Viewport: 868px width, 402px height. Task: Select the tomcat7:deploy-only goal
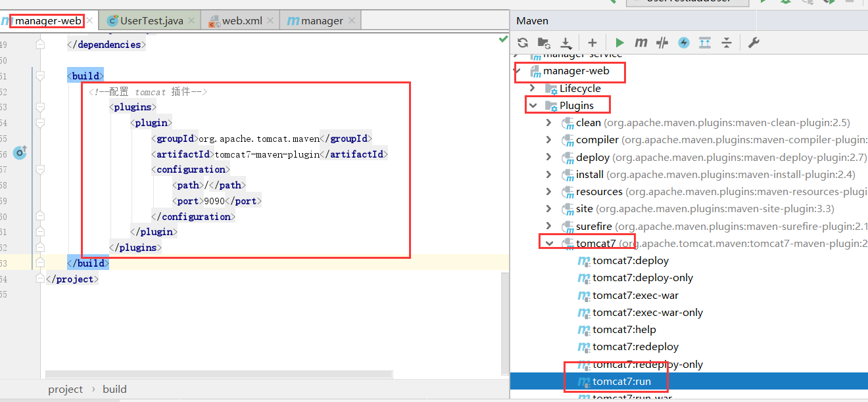tap(642, 277)
